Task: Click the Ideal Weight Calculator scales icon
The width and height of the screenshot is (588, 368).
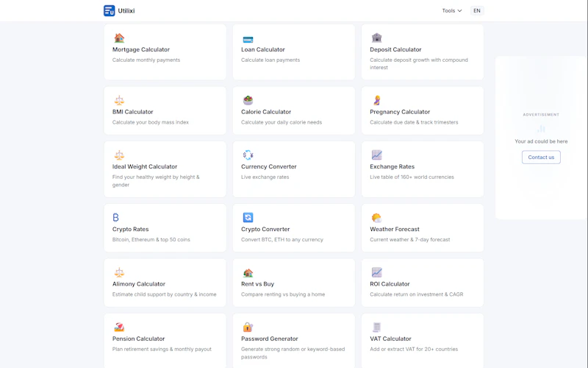Action: coord(119,155)
